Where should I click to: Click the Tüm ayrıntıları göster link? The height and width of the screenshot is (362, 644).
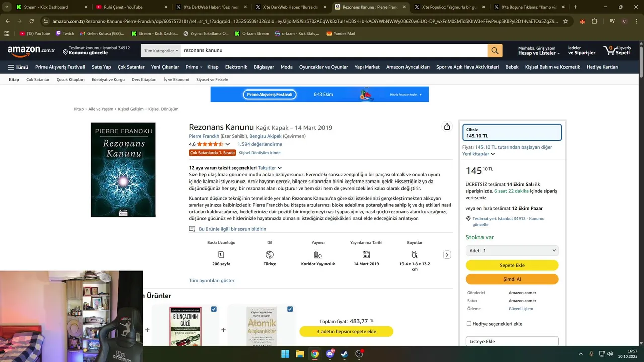click(211, 280)
